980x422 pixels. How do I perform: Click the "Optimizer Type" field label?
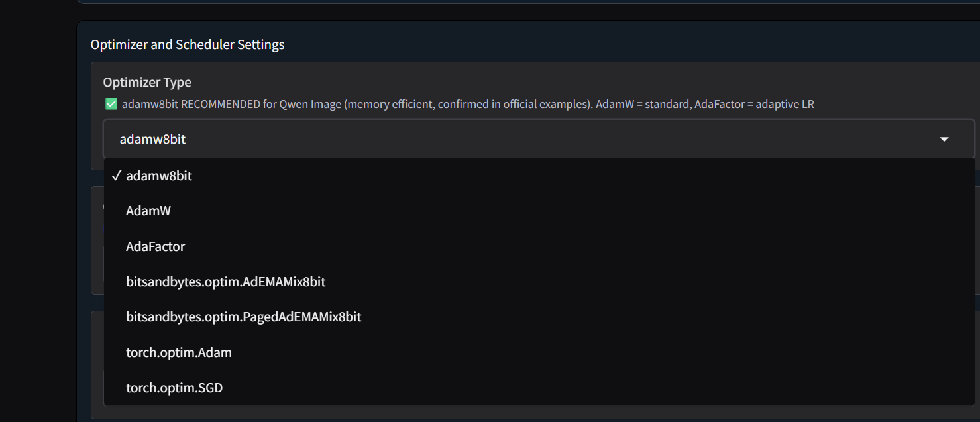click(147, 82)
